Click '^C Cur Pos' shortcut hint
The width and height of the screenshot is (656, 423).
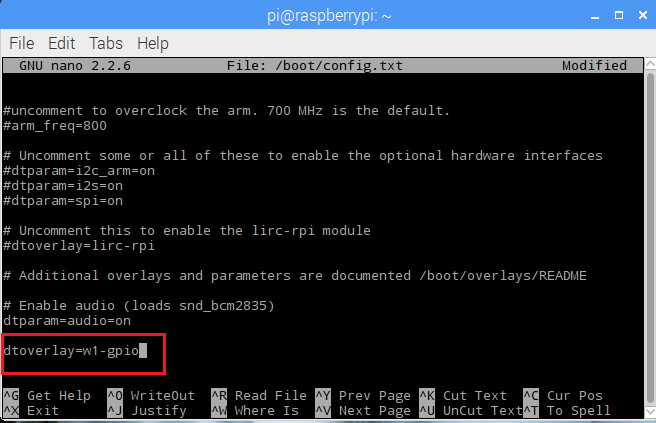click(x=563, y=396)
